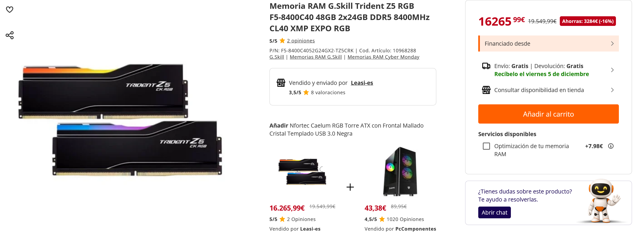Viewport: 644px width, 241px height.
Task: Click the heart wishlist icon
Action: pos(10,10)
